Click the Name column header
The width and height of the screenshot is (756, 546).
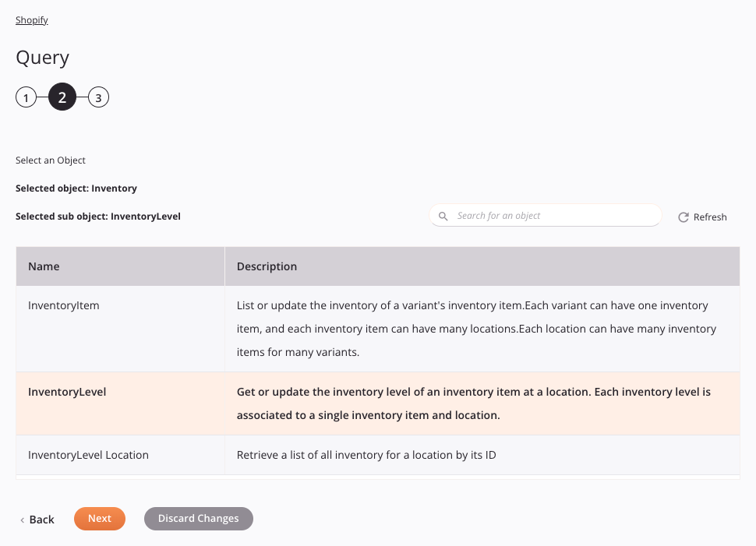point(44,266)
